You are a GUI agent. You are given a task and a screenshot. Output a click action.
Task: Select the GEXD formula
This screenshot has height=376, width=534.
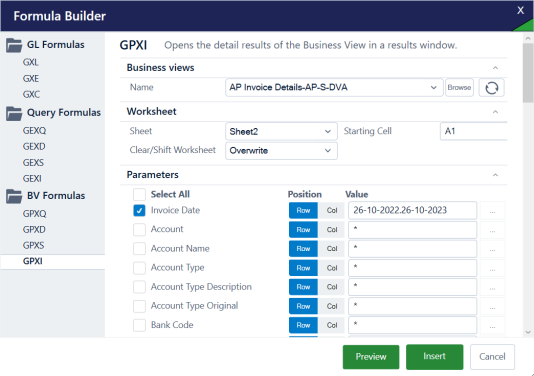pyautogui.click(x=34, y=146)
